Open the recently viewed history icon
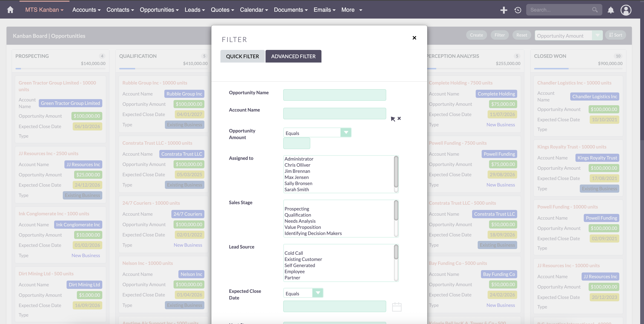 (x=518, y=10)
